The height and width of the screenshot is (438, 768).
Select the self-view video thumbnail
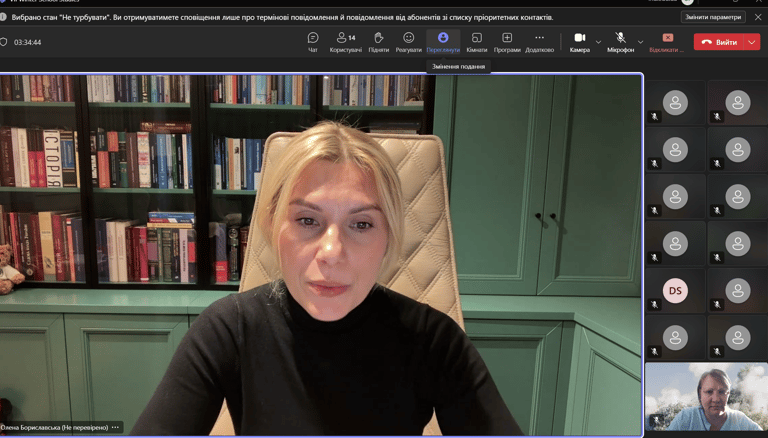[x=706, y=396]
